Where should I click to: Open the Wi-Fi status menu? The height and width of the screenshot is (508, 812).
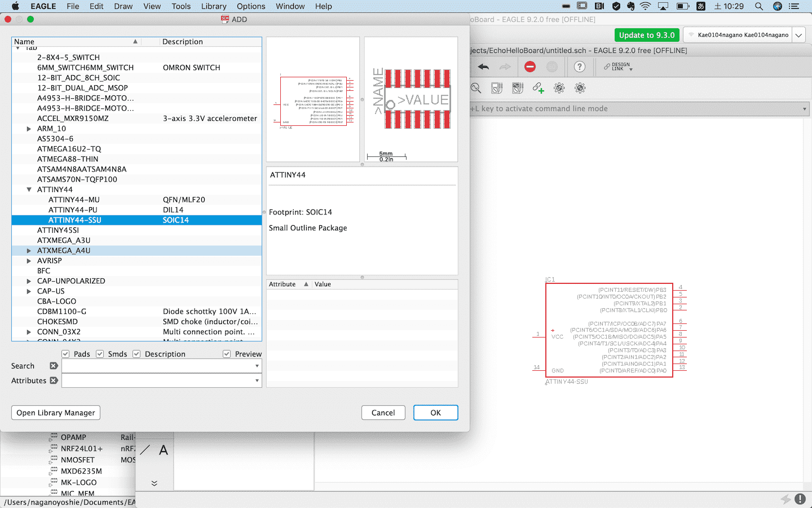pyautogui.click(x=646, y=6)
